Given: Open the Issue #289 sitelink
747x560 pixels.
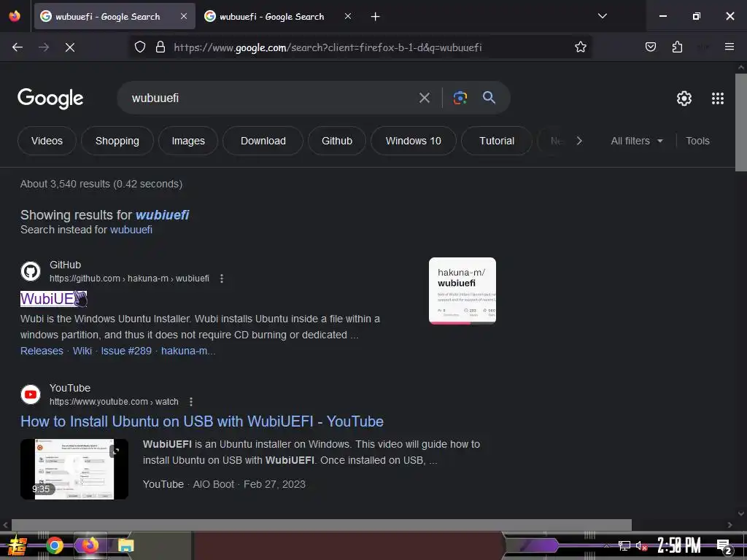Looking at the screenshot, I should click(126, 351).
